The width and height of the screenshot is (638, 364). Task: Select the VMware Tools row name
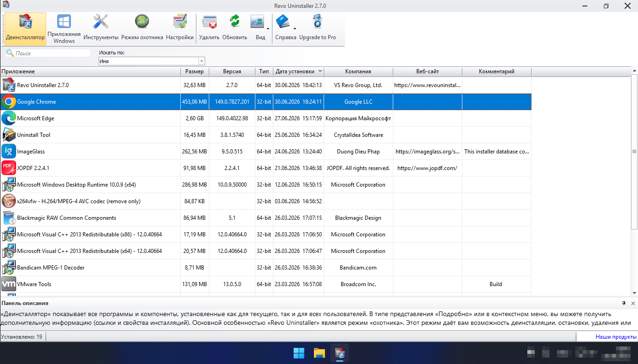click(x=34, y=284)
